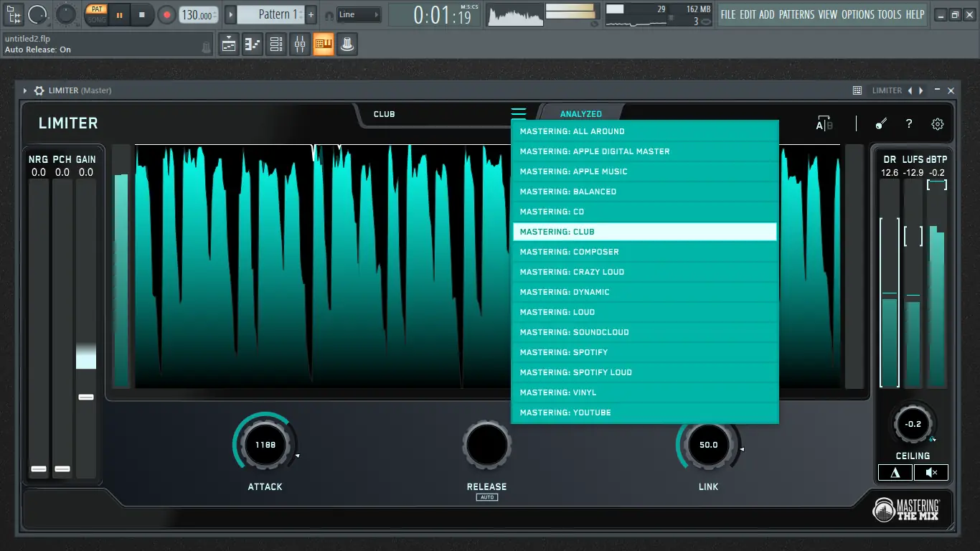Click the help question mark icon
The width and height of the screenshot is (980, 551).
pos(909,124)
